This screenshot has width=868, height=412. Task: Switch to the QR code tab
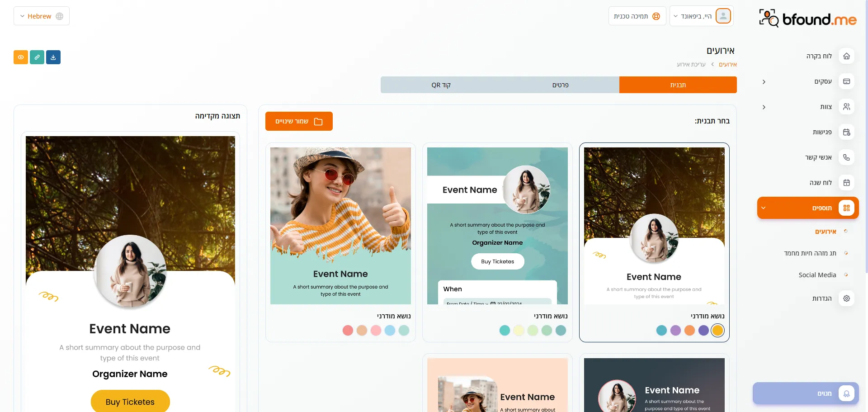[441, 85]
